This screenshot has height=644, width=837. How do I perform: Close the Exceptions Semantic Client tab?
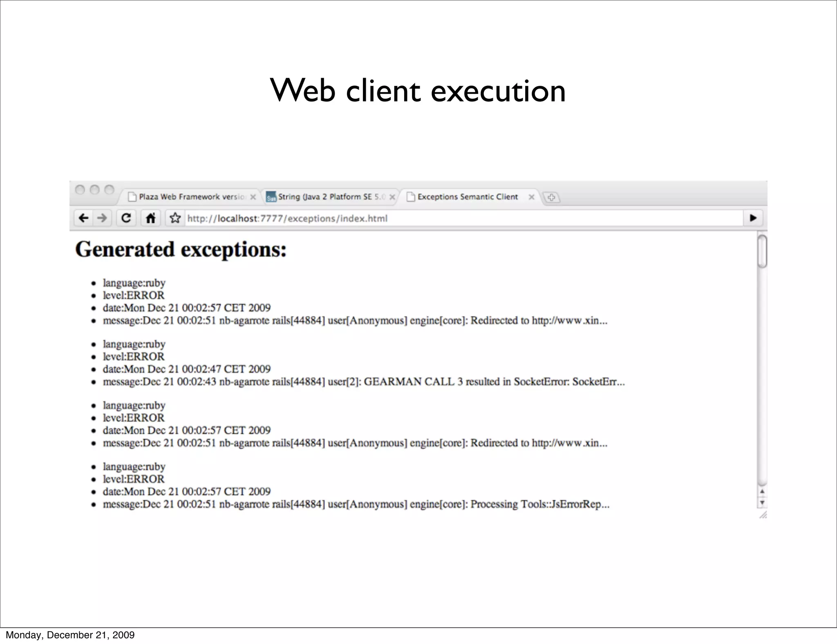[531, 197]
